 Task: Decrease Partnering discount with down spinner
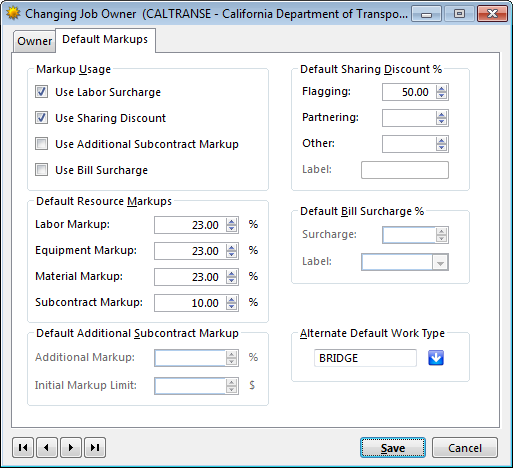pyautogui.click(x=441, y=122)
